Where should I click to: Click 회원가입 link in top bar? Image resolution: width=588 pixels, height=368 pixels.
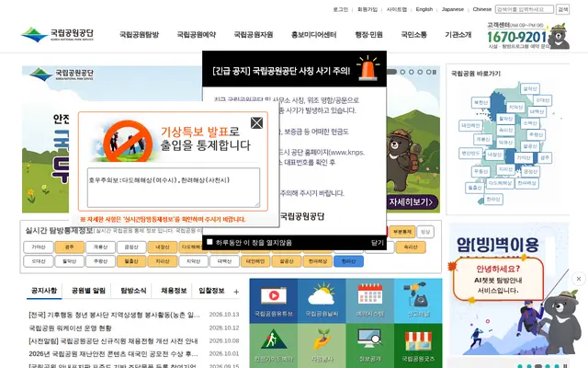click(367, 9)
